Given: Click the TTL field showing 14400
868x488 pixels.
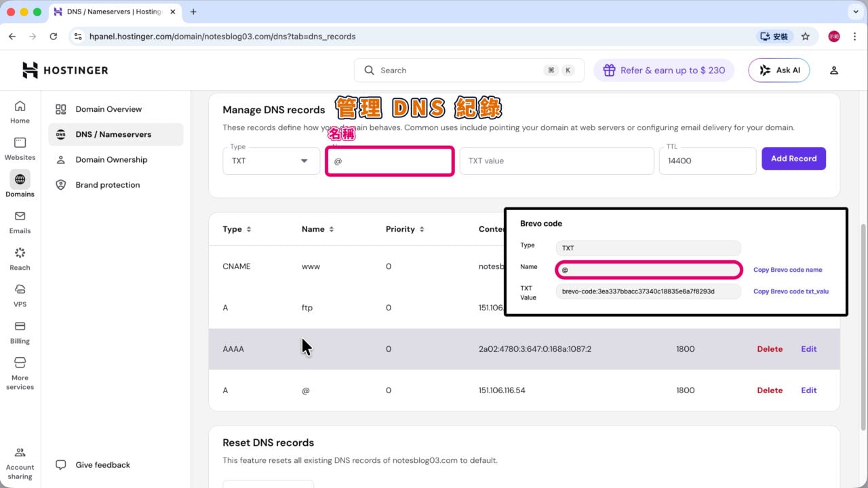Looking at the screenshot, I should point(707,161).
